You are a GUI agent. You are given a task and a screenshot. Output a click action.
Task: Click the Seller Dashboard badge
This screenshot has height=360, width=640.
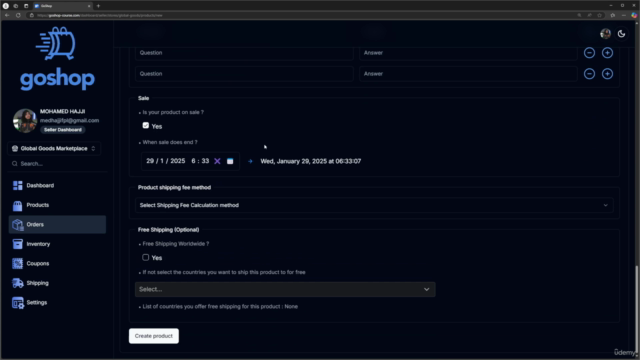62,130
